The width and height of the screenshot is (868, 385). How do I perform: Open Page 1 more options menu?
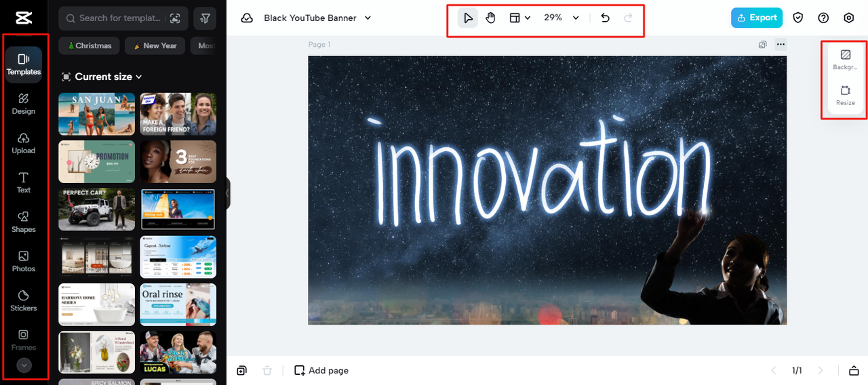click(781, 45)
